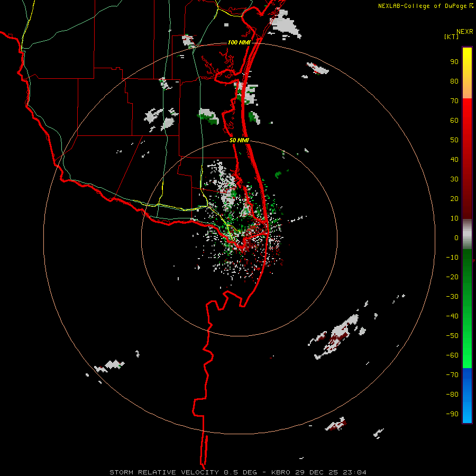Click the 0 value on the velocity scale
476x476 pixels.
[456, 237]
